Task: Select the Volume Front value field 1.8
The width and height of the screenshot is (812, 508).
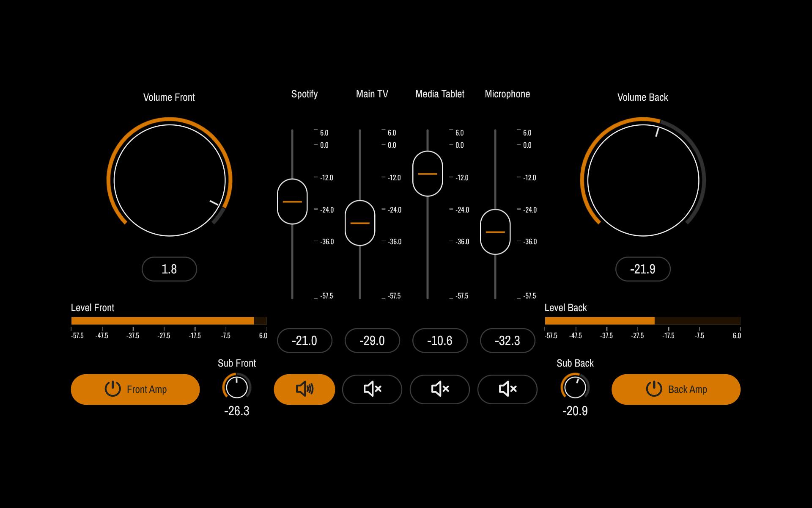Action: (169, 269)
